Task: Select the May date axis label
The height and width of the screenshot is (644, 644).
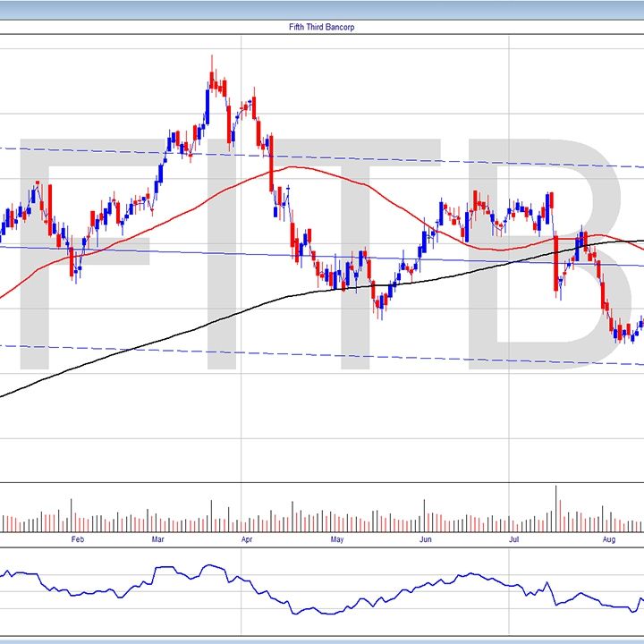Action: pos(337,540)
